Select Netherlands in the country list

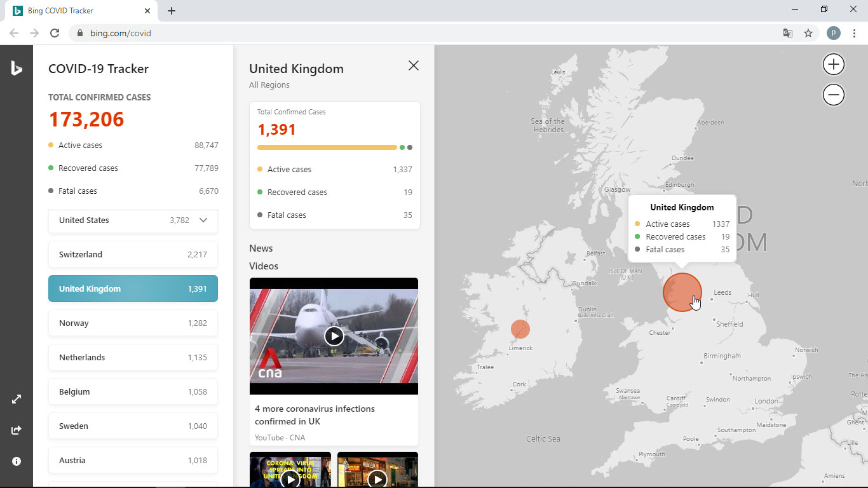tap(133, 357)
